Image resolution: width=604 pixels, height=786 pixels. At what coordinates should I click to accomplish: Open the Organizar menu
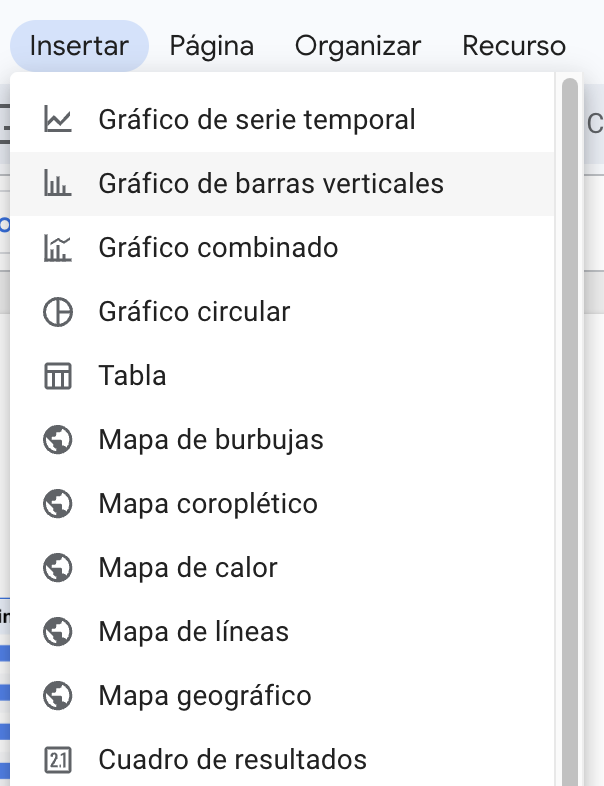pos(358,46)
